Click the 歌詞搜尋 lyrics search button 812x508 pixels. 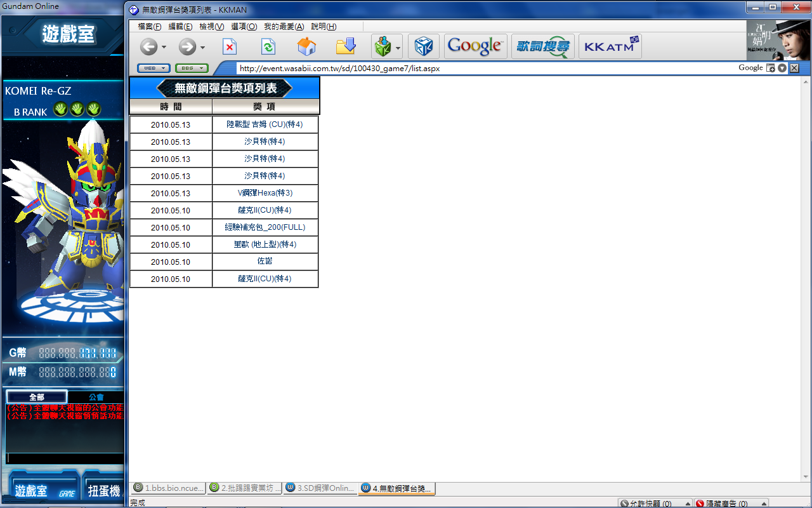coord(542,47)
